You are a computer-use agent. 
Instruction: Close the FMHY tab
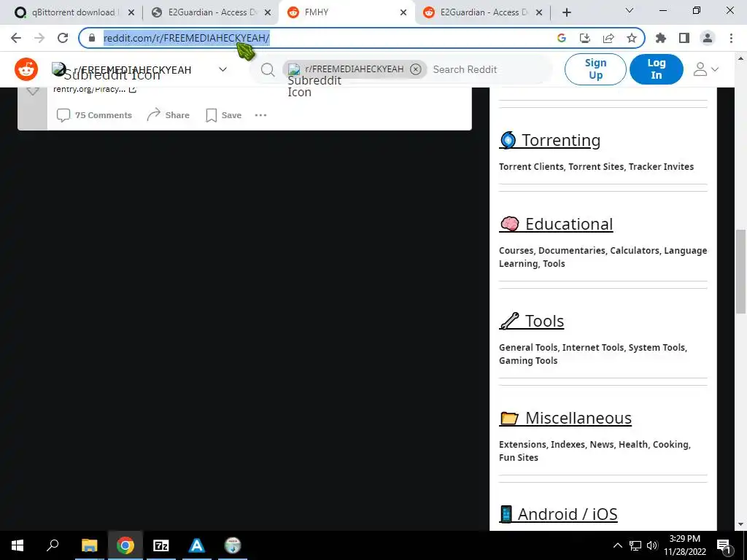click(403, 12)
